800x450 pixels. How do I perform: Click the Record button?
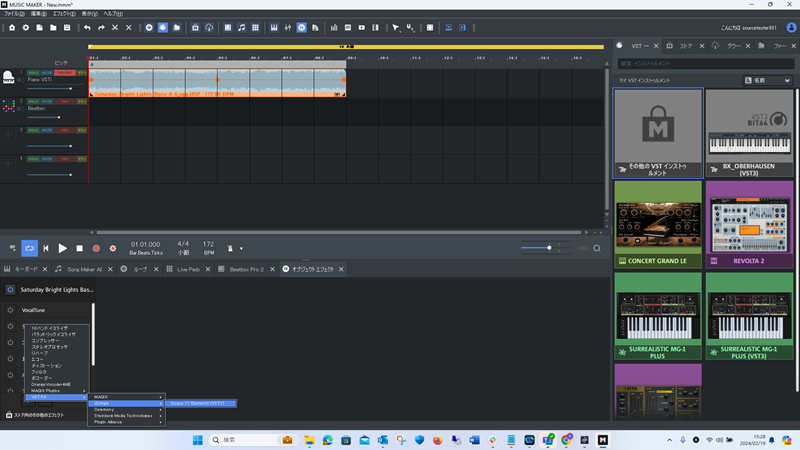coord(96,248)
